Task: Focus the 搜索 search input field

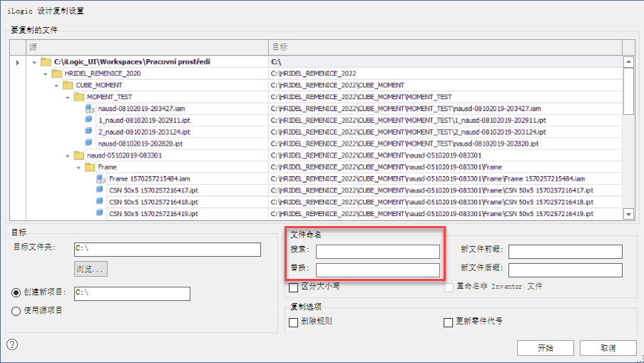Action: [378, 251]
